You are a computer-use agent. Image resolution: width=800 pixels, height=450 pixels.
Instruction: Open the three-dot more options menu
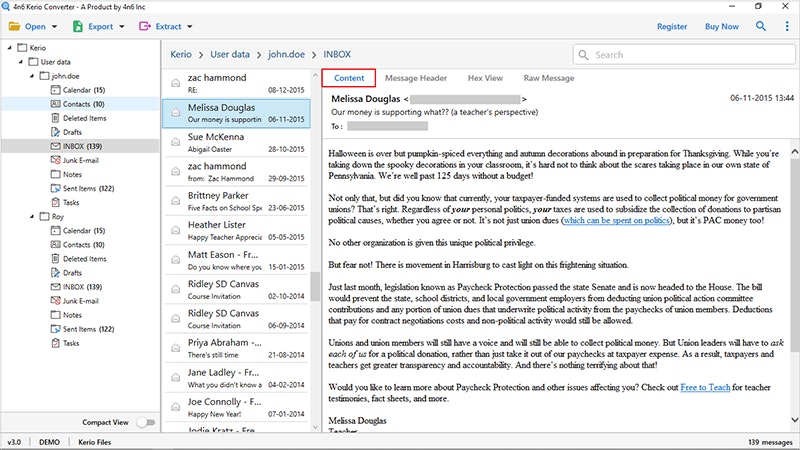coord(787,26)
